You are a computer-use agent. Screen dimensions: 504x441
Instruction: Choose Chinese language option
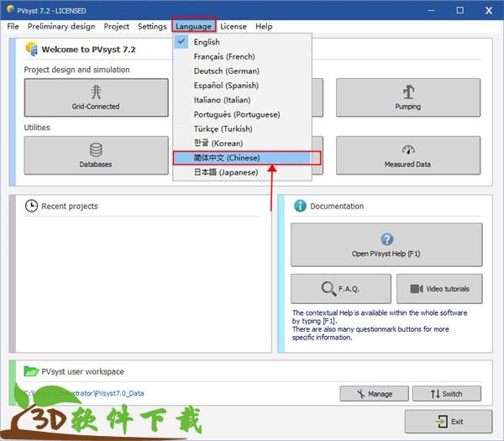[x=243, y=158]
